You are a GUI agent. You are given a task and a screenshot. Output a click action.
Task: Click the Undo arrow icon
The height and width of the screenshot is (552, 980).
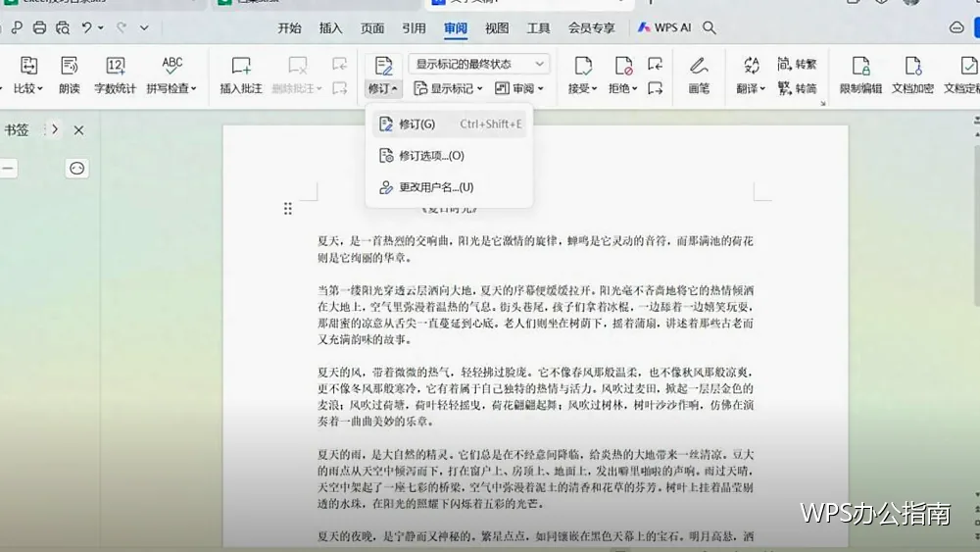click(87, 27)
